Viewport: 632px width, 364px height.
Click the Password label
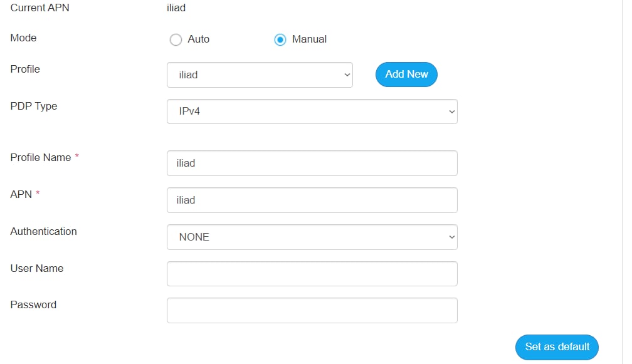[33, 305]
